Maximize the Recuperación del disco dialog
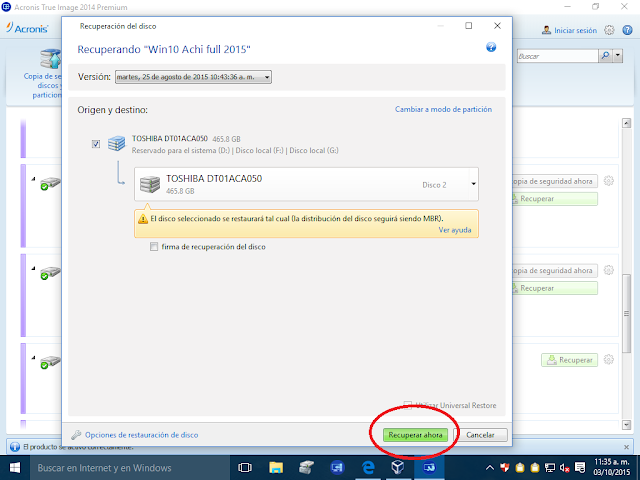 (x=469, y=26)
